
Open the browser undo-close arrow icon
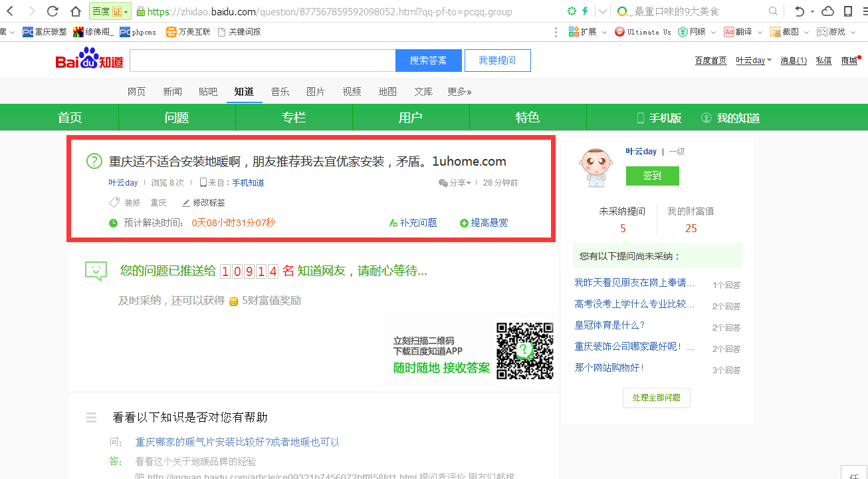800,11
